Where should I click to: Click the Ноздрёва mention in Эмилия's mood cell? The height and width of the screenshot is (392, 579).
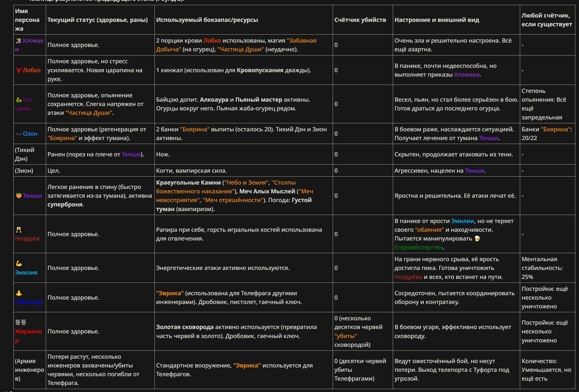tap(408, 277)
